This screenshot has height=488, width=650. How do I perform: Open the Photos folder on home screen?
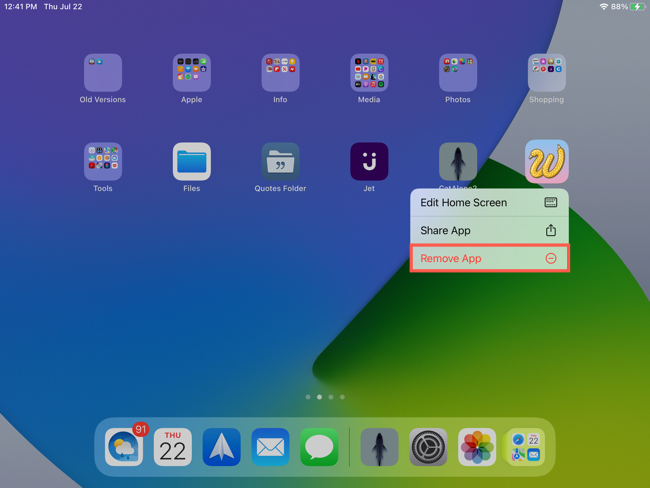tap(458, 73)
